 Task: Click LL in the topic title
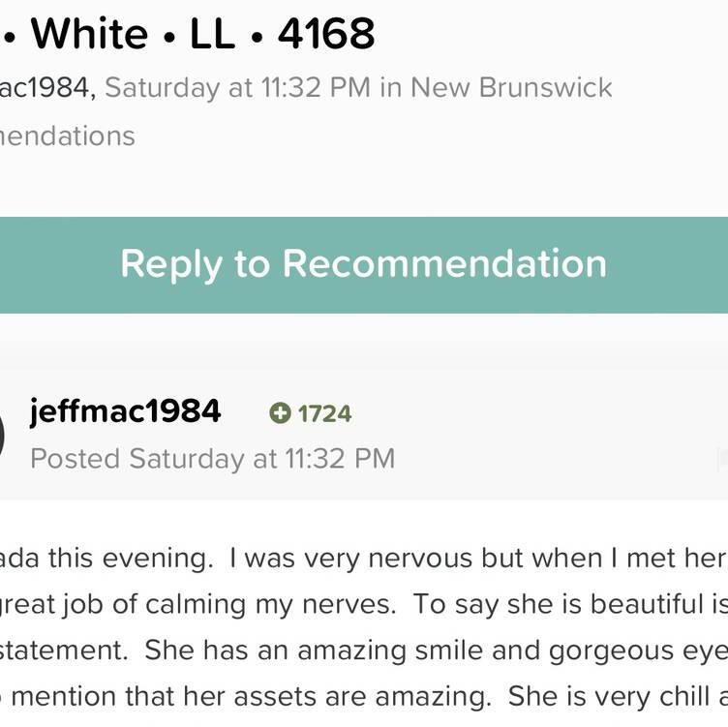(x=212, y=34)
